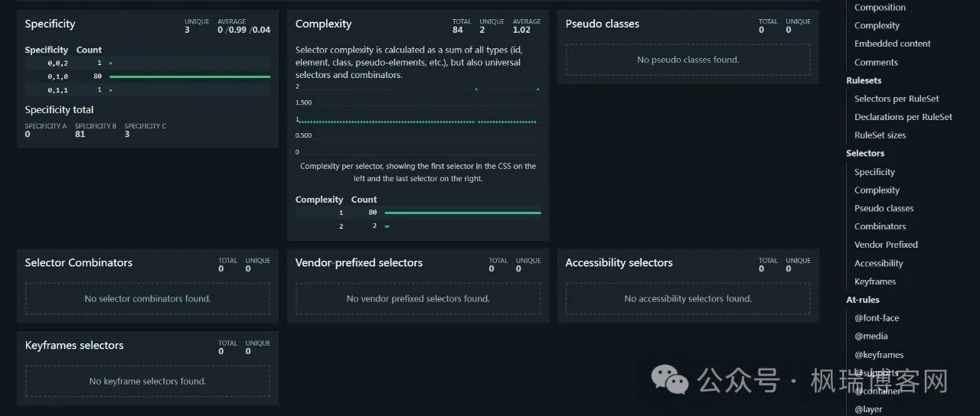Select @keyframes in the At-rules list

879,355
